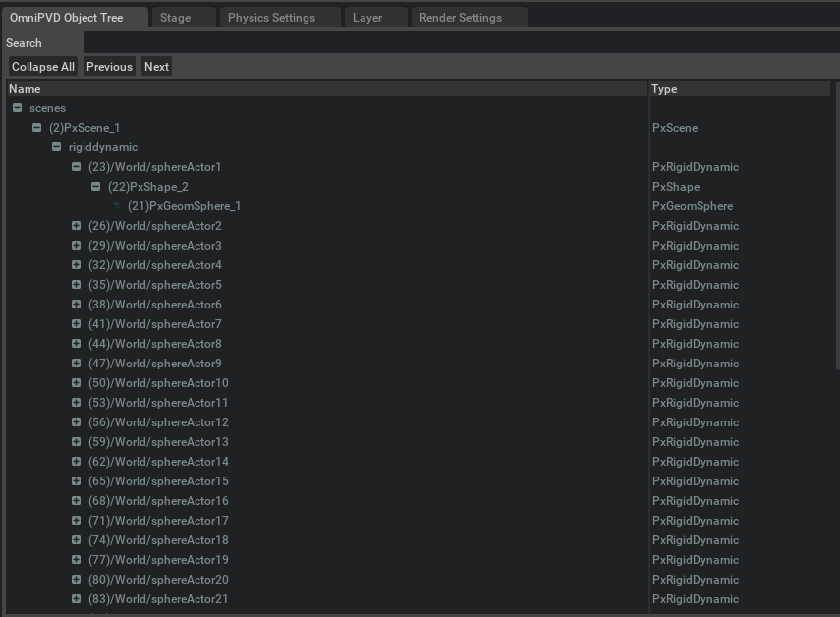The width and height of the screenshot is (840, 617).
Task: Expand the (50)/World/sphereActor10 node
Action: coord(76,383)
